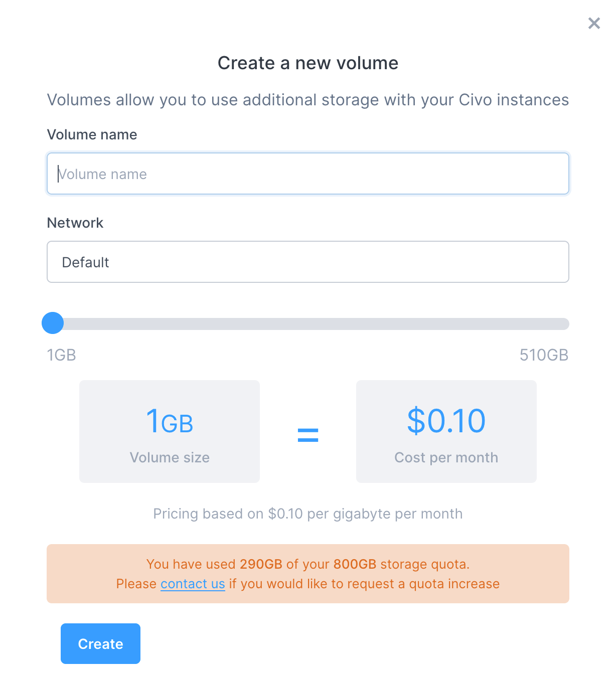
Task: Click the blue equals sign icon
Action: [x=308, y=435]
